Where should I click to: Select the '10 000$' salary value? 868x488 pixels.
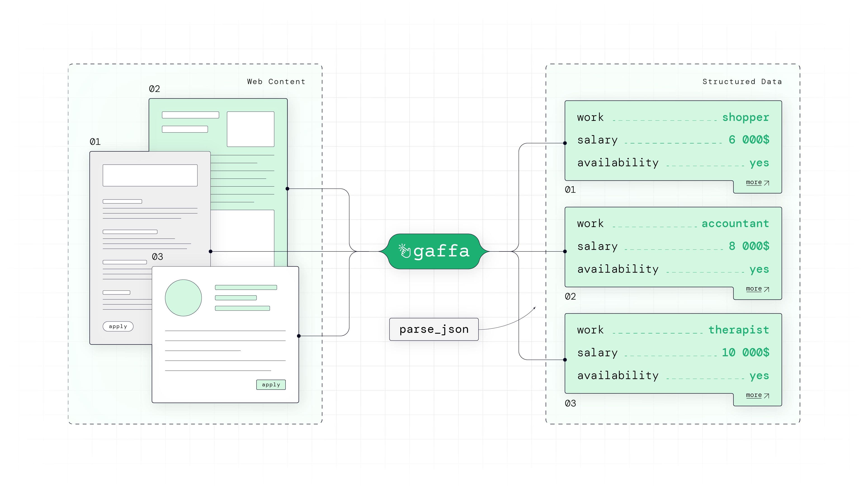[x=745, y=352]
